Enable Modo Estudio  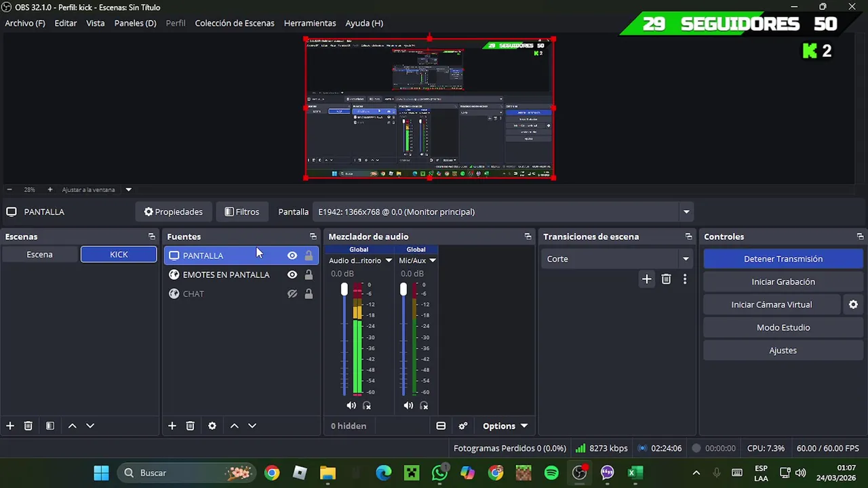pos(783,328)
